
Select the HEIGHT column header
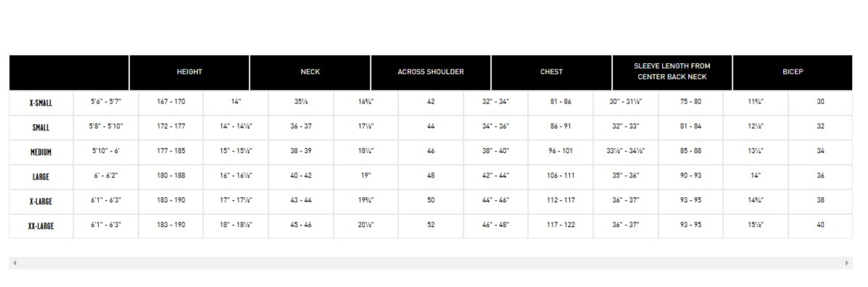[x=189, y=72]
